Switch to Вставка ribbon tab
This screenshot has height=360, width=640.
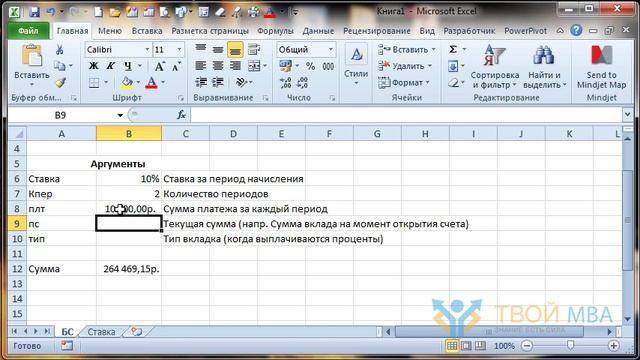(x=147, y=31)
